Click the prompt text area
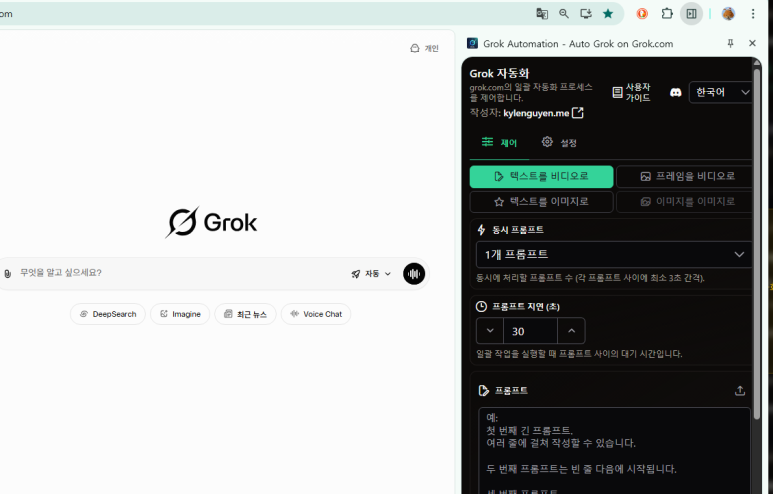The height and width of the screenshot is (494, 773). (614, 451)
